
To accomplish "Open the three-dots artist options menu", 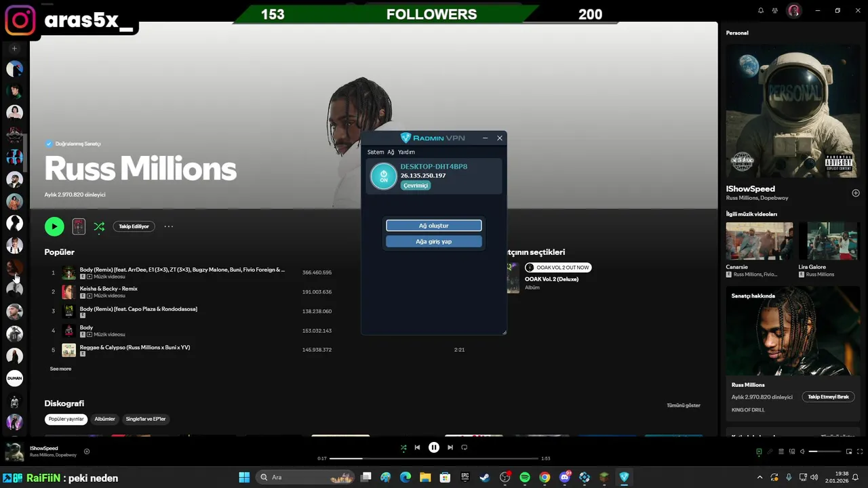I will click(169, 226).
